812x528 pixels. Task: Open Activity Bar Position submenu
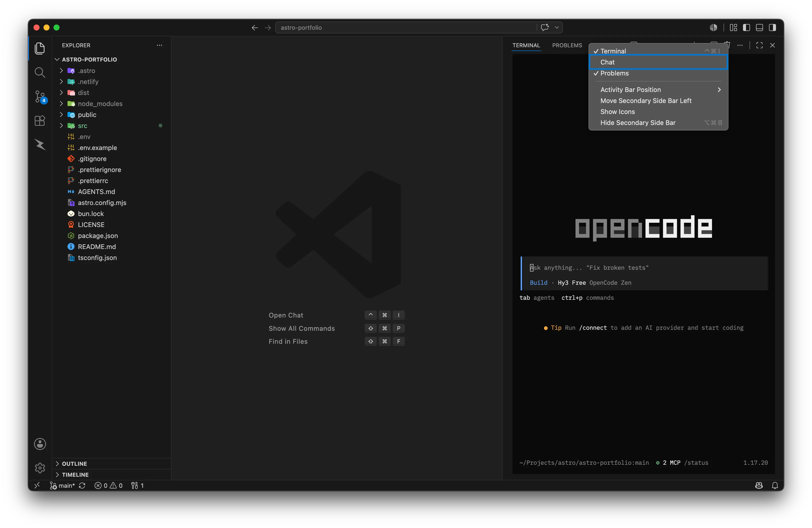point(658,90)
